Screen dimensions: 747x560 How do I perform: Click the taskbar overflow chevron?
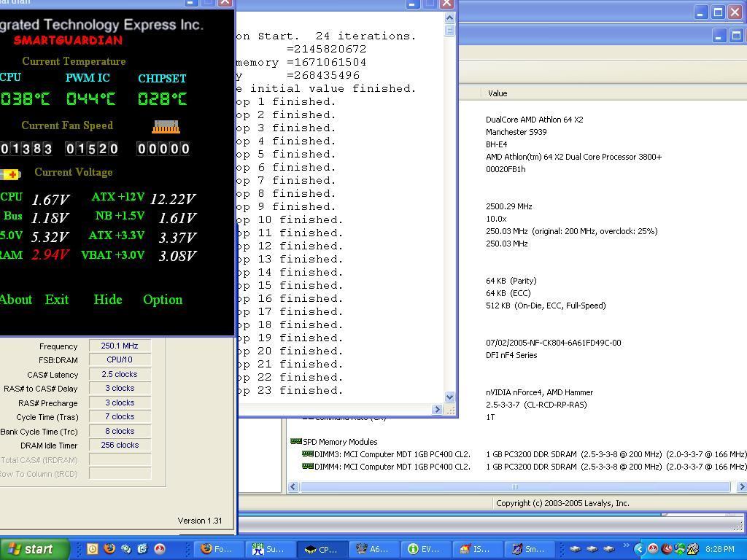pos(626,545)
